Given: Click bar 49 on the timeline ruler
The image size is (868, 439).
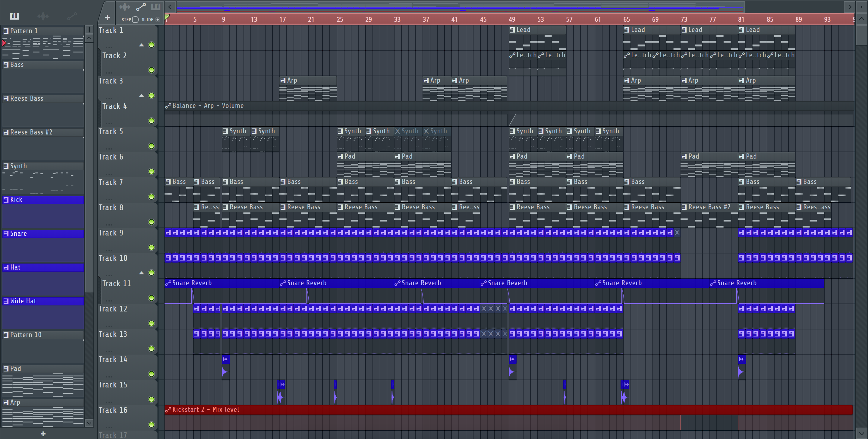Looking at the screenshot, I should [512, 19].
